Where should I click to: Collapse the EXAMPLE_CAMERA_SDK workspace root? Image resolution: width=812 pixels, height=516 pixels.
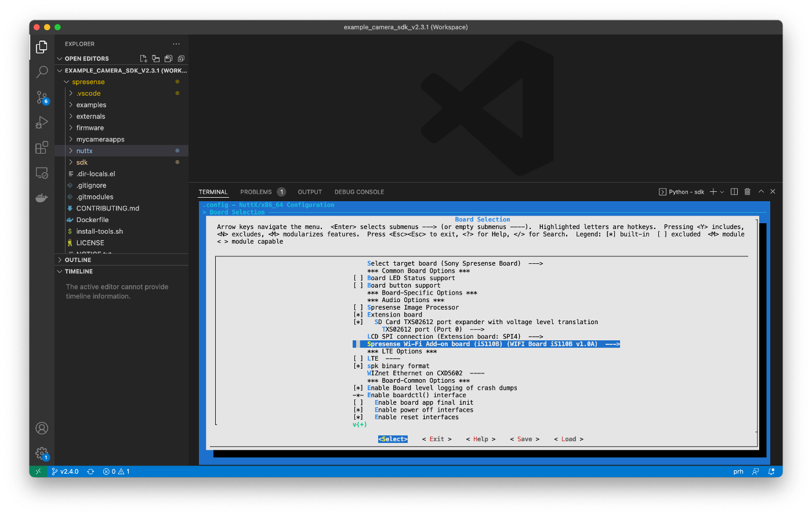60,71
